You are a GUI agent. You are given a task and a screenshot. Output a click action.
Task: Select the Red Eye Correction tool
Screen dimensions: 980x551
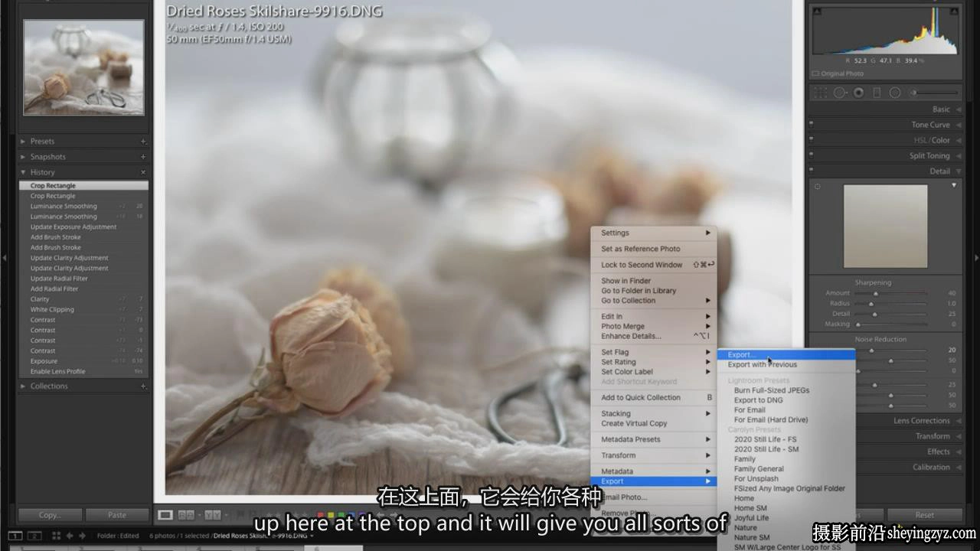click(x=858, y=93)
